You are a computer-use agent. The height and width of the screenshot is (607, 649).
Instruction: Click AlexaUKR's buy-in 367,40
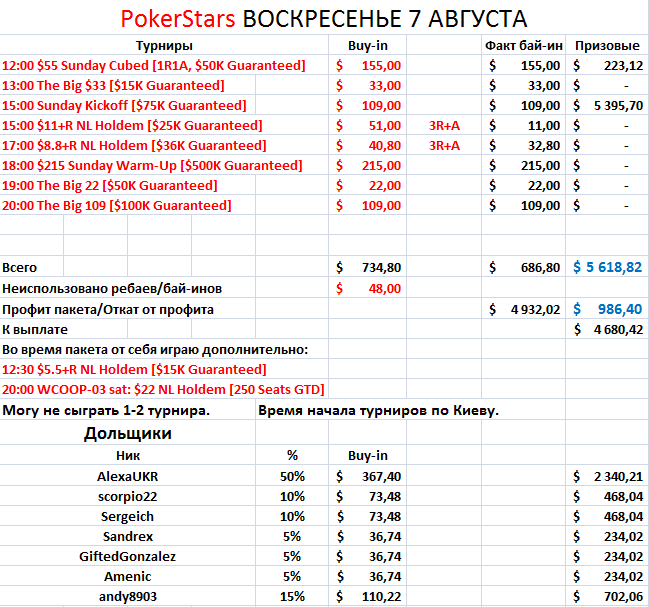point(381,476)
